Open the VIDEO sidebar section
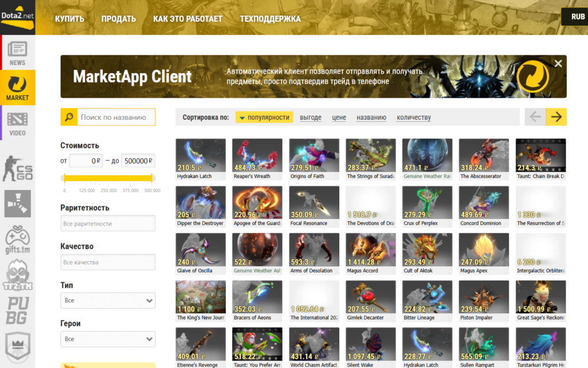Screen dimensions: 588x368 18,123
